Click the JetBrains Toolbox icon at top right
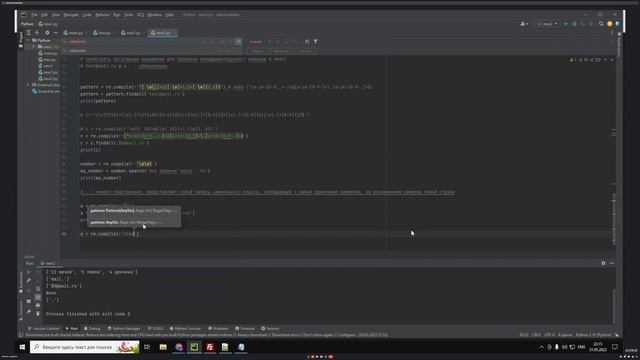The image size is (640, 360). pyautogui.click(x=618, y=24)
